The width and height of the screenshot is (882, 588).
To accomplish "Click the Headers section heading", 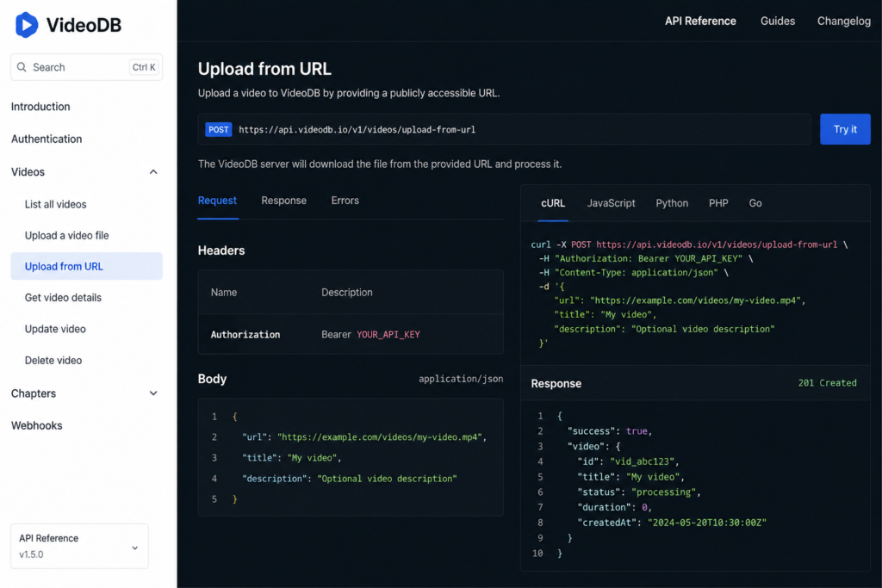I will pos(221,251).
